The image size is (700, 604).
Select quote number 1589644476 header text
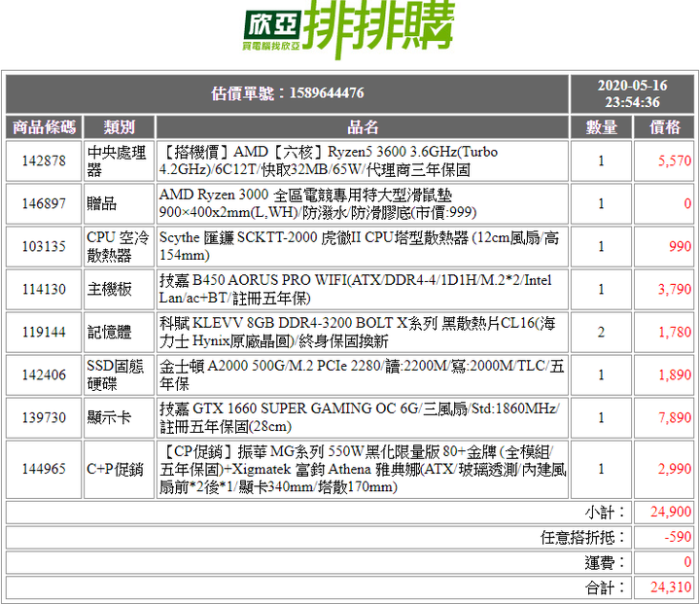pos(288,93)
